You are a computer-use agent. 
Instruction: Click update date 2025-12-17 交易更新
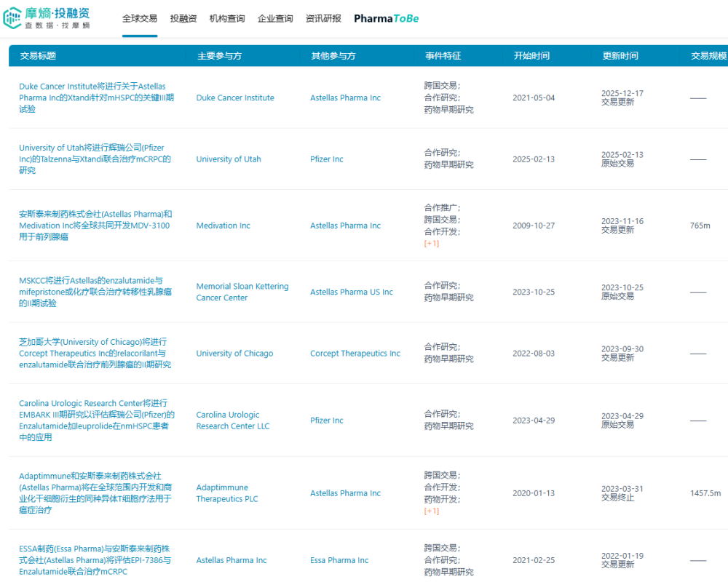[x=622, y=97]
